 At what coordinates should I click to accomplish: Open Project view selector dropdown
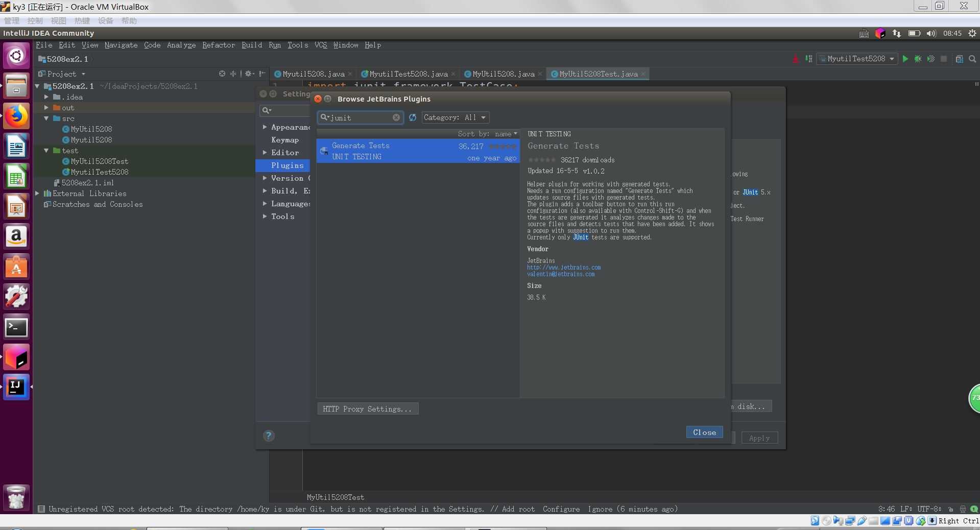pos(62,74)
